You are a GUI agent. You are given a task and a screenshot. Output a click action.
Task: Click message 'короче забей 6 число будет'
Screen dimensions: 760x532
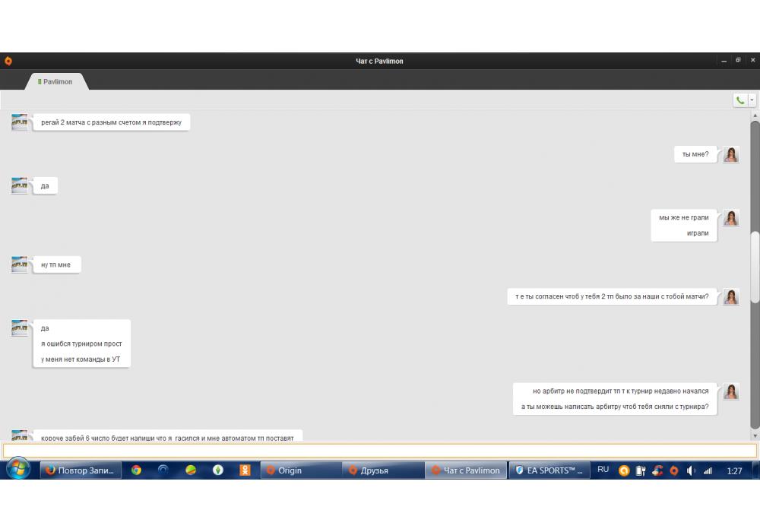click(167, 438)
